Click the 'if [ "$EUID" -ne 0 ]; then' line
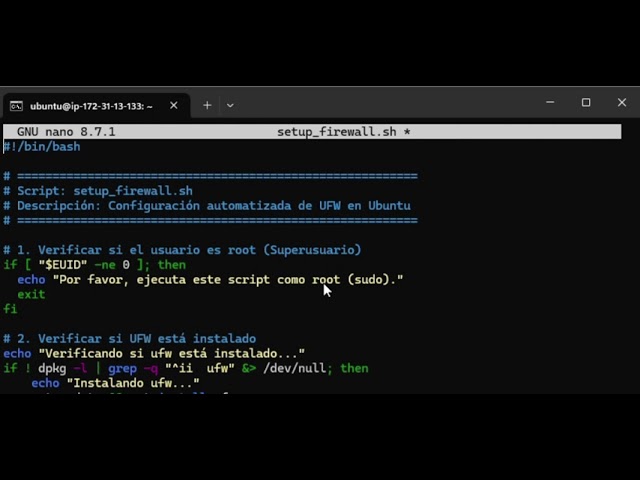Viewport: 640px width, 480px height. (95, 265)
